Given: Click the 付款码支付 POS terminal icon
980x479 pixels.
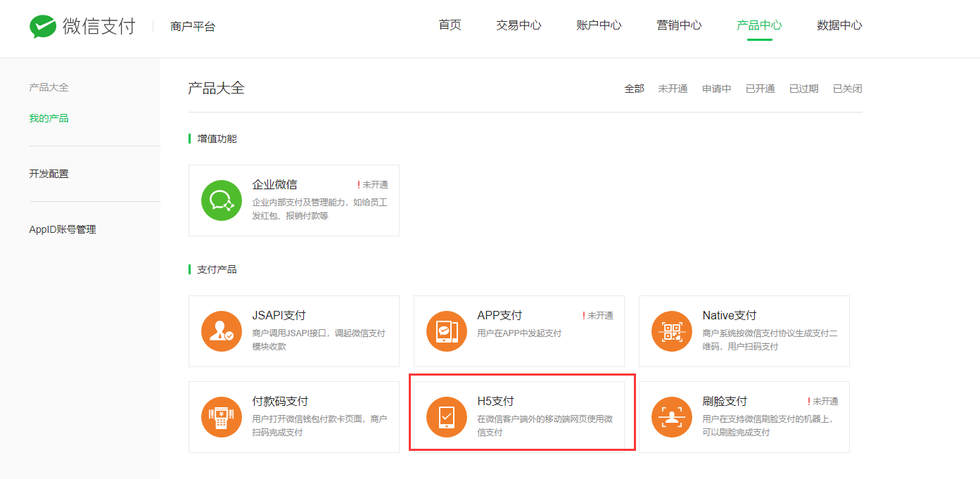Looking at the screenshot, I should pyautogui.click(x=222, y=417).
